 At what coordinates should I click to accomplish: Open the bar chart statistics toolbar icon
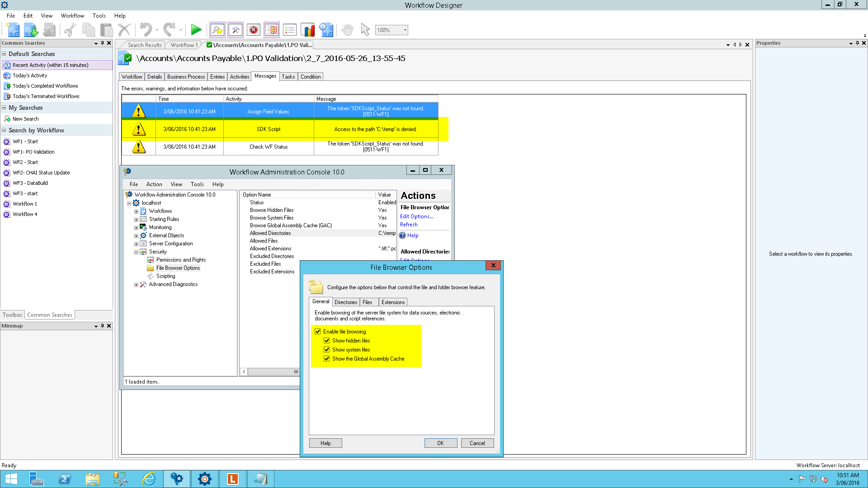(308, 30)
